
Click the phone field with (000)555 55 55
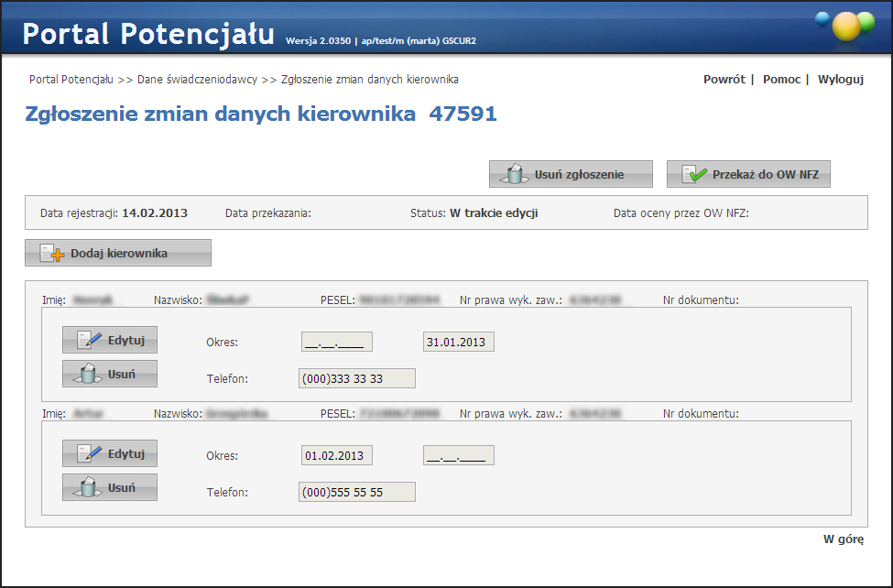357,492
